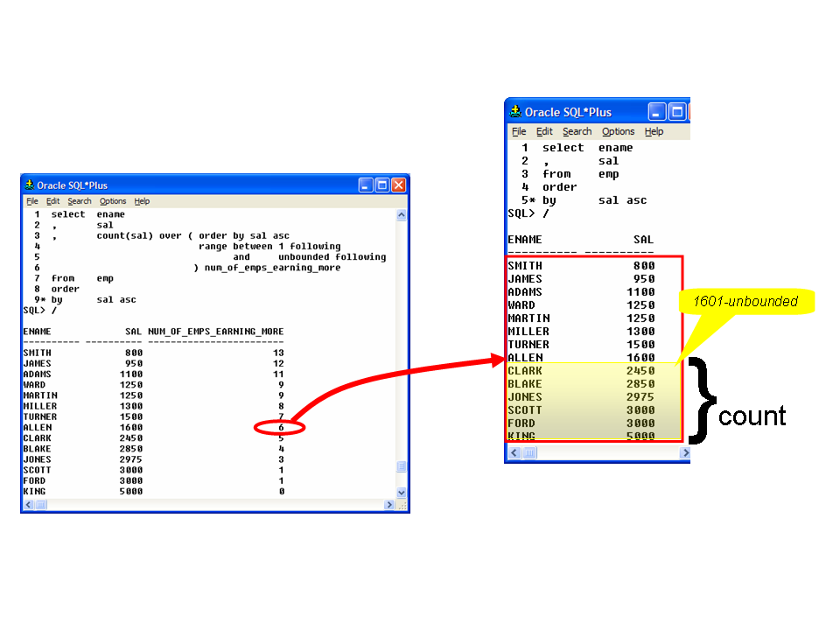
Task: Click right window title text Oracle SQL*Plus
Action: [x=568, y=113]
